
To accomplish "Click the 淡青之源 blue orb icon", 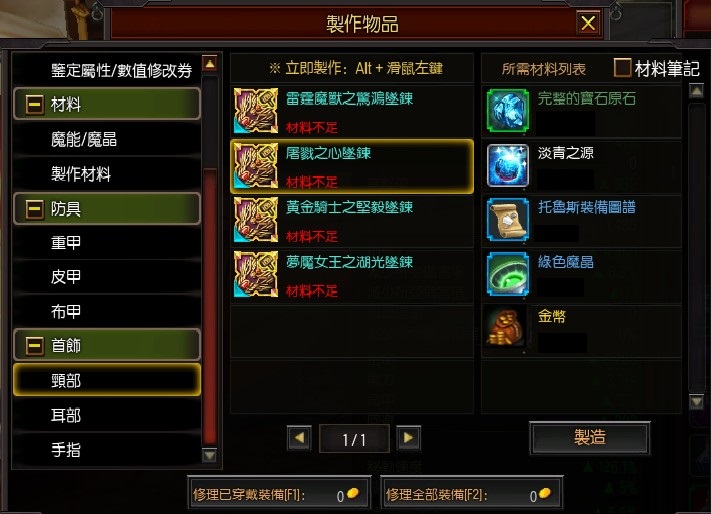I will point(507,165).
